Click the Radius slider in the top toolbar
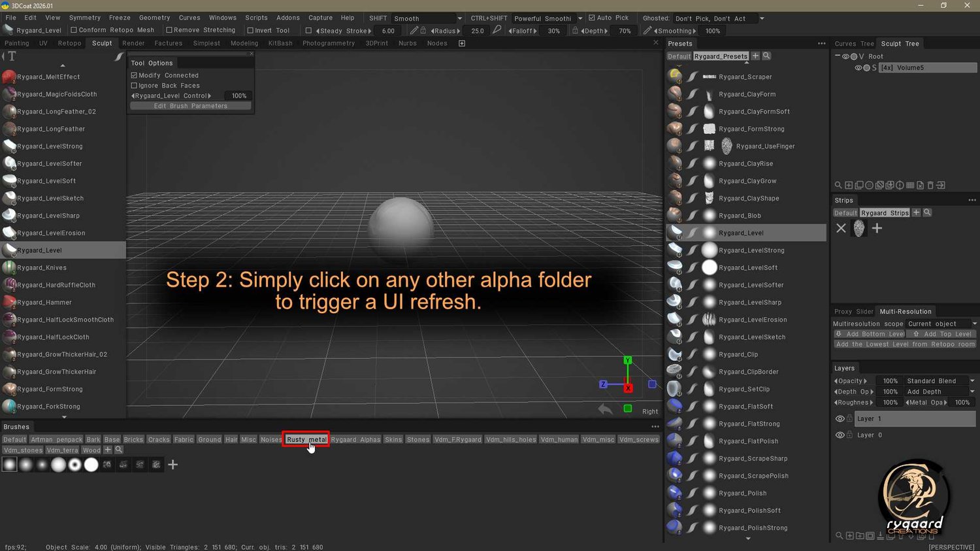This screenshot has height=551, width=980. (x=446, y=31)
